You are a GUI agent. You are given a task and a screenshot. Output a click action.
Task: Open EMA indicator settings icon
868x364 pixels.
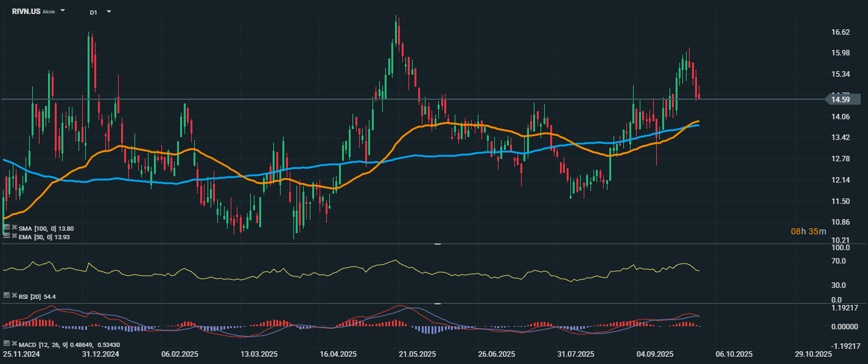[x=6, y=236]
